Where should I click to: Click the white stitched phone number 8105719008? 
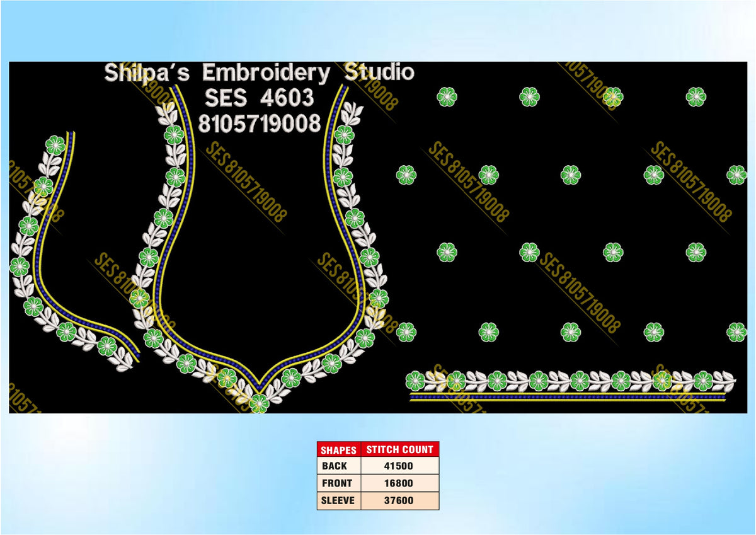(x=260, y=123)
